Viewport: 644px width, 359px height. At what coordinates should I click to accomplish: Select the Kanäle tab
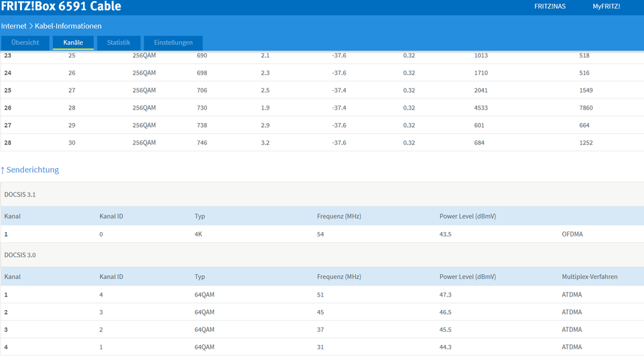click(x=73, y=43)
